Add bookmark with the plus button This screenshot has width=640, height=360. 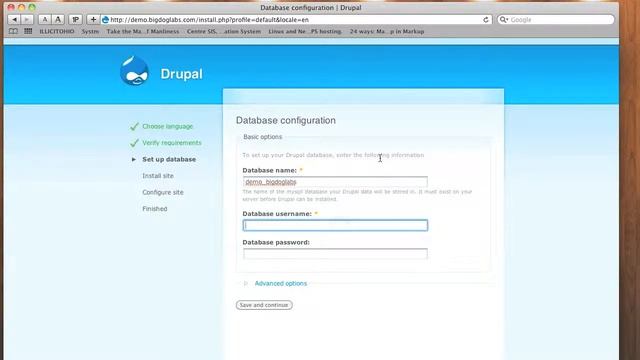(93, 19)
